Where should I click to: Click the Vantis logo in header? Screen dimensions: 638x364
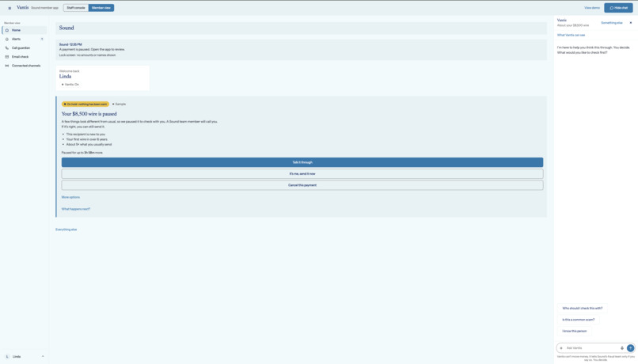[x=23, y=8]
